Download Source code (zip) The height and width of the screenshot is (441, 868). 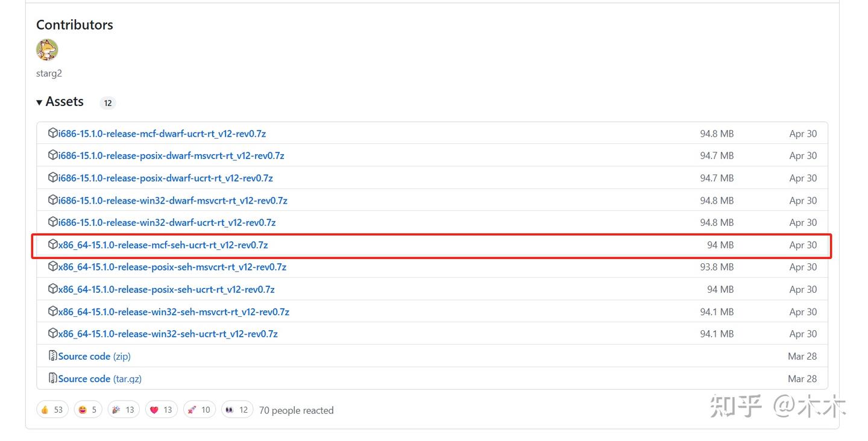[94, 356]
